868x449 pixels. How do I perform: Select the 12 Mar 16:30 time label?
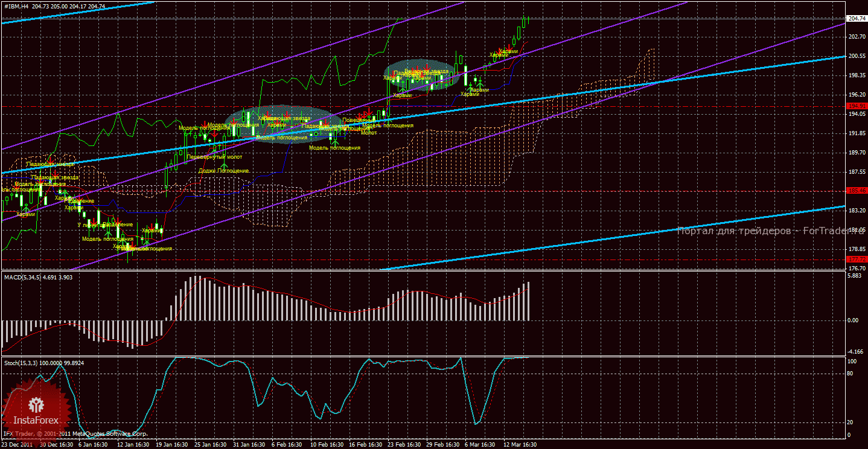[x=520, y=445]
